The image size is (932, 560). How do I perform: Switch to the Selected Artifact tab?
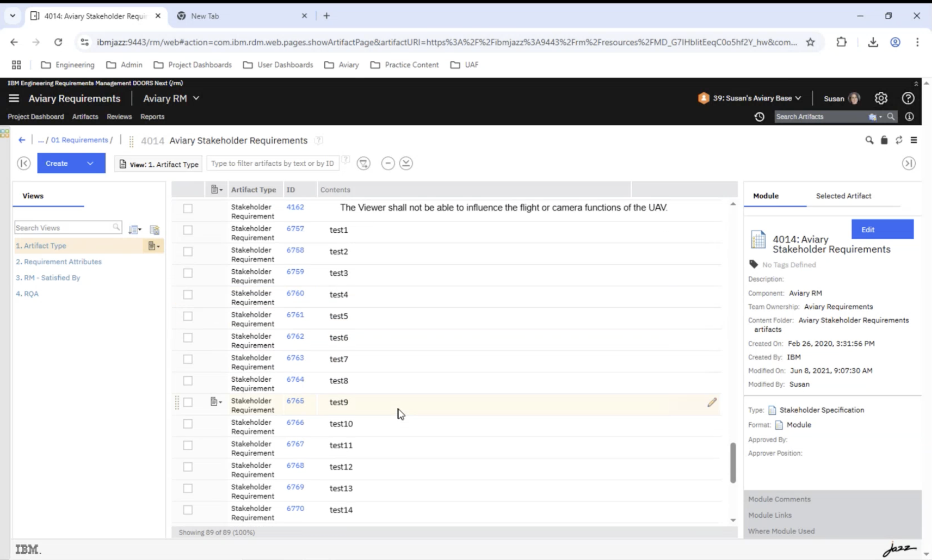(x=843, y=196)
